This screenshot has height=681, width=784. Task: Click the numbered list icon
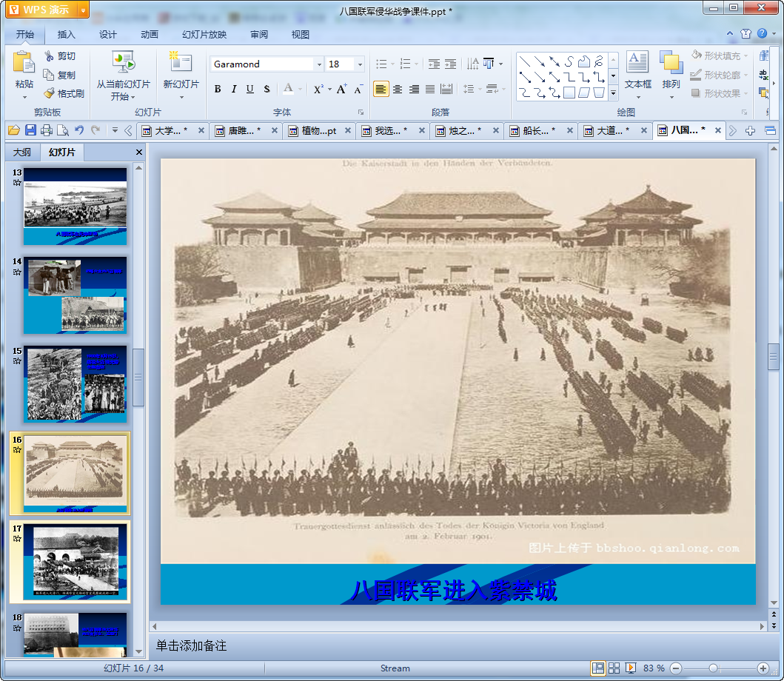[406, 64]
